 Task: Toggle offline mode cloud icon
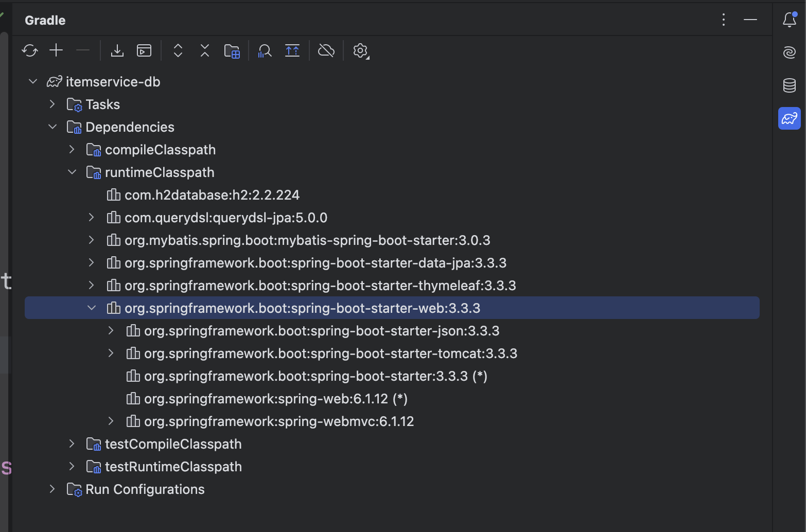pos(326,50)
